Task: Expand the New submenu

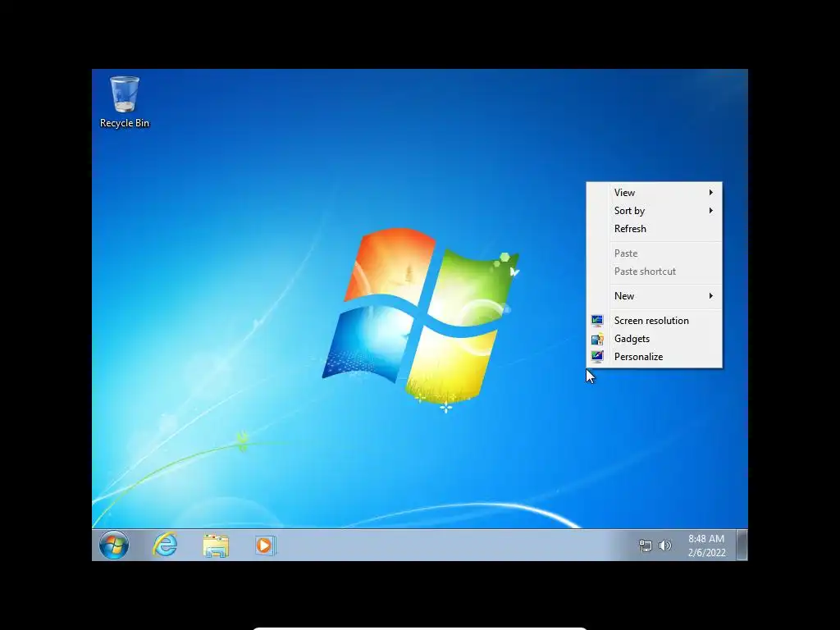Action: tap(654, 295)
